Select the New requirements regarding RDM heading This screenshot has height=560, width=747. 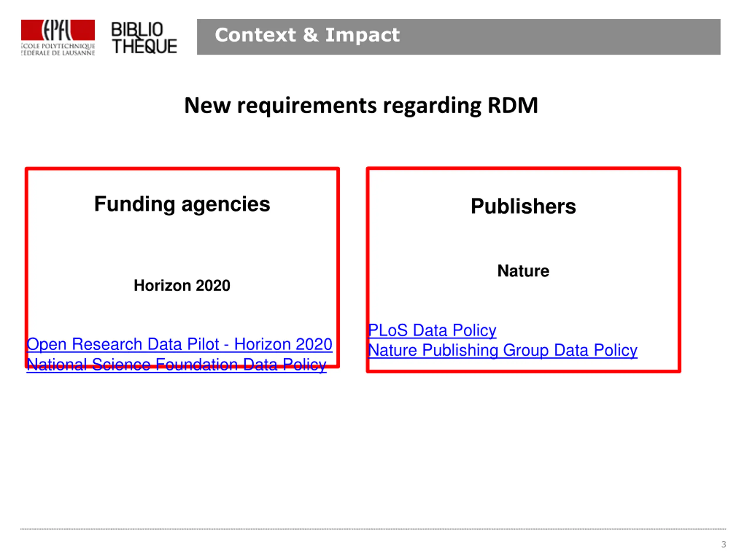tap(361, 106)
